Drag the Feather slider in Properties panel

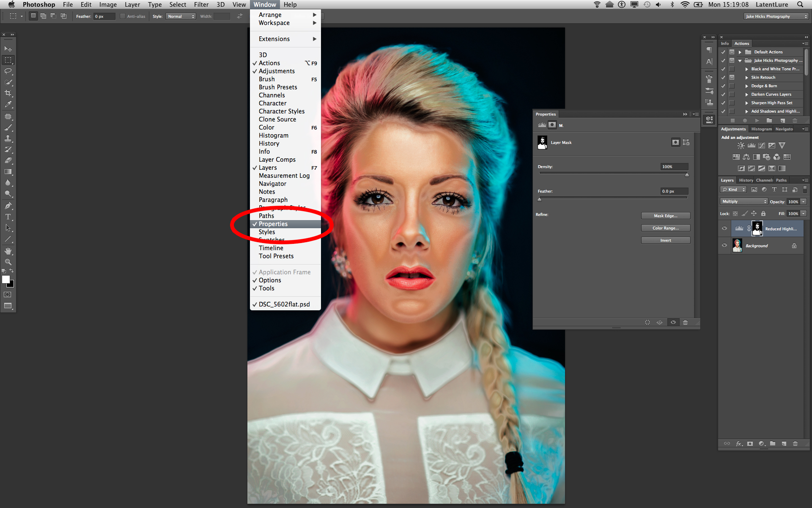click(x=539, y=199)
